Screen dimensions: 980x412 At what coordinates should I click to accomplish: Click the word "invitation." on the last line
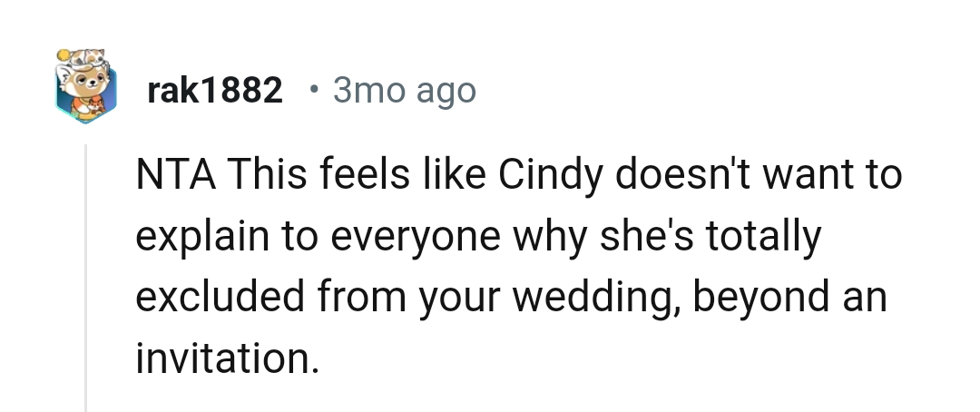pos(228,359)
